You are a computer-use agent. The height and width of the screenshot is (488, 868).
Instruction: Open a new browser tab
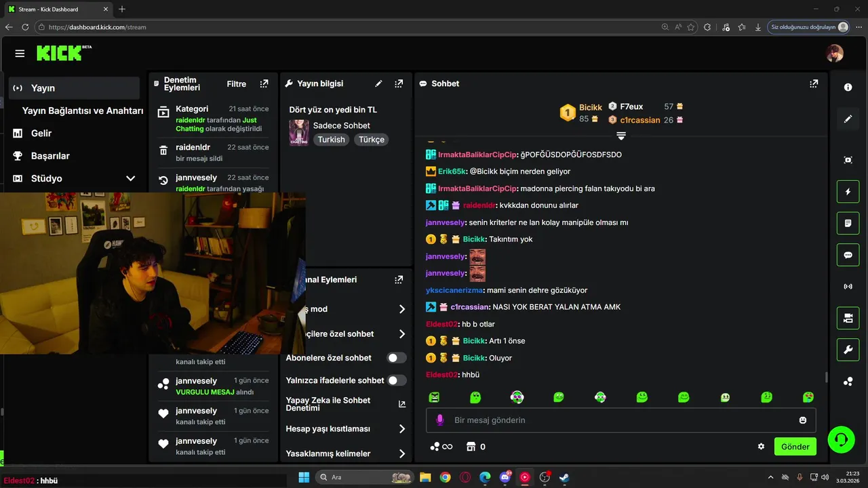tap(122, 9)
